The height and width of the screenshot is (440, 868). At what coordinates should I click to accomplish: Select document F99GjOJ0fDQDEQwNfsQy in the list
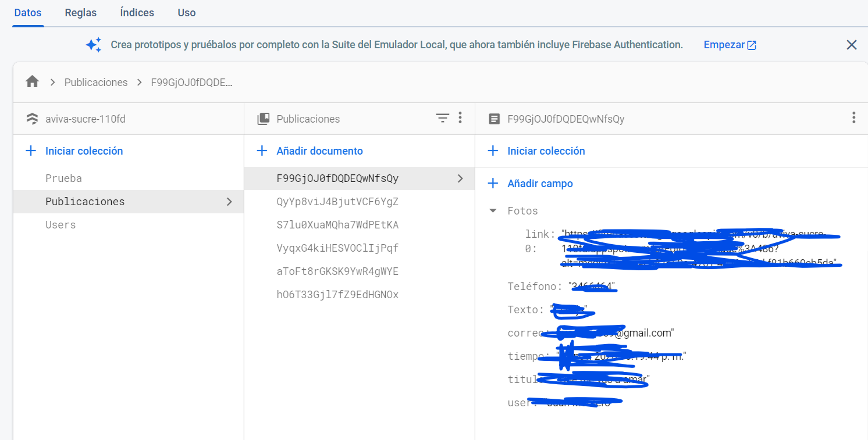[x=360, y=178]
